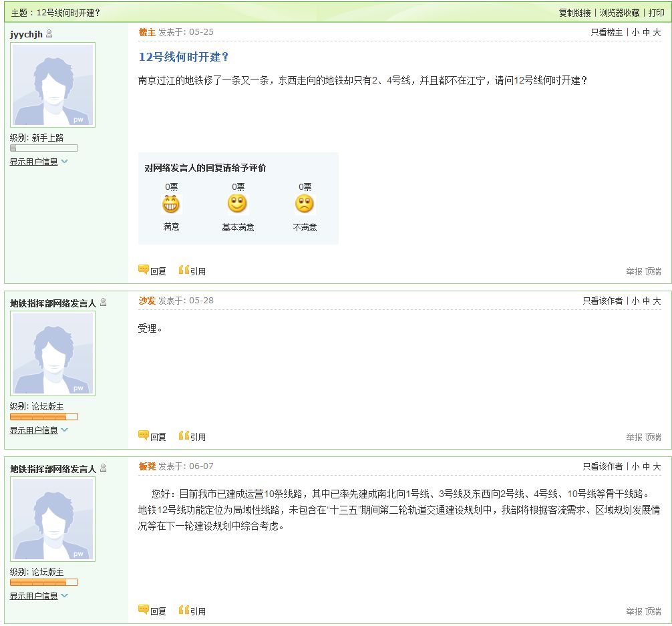Click the quote mark icon in the 板凳 post

tap(184, 609)
